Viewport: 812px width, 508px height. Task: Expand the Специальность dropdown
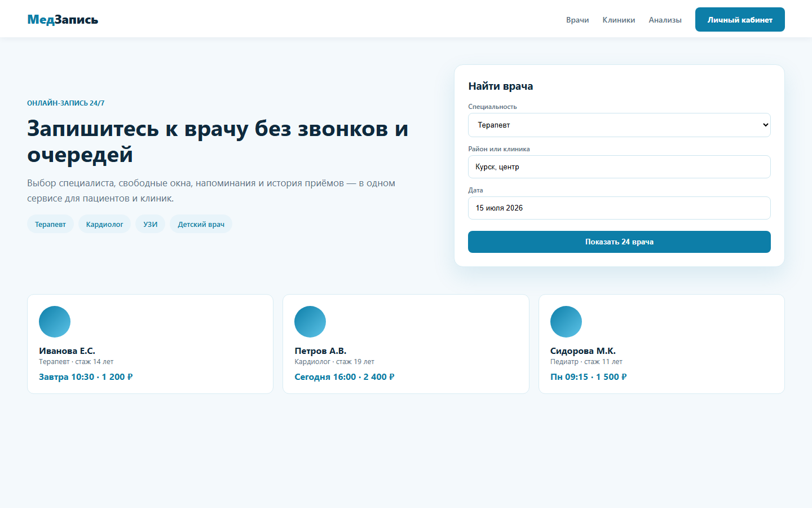pos(619,125)
